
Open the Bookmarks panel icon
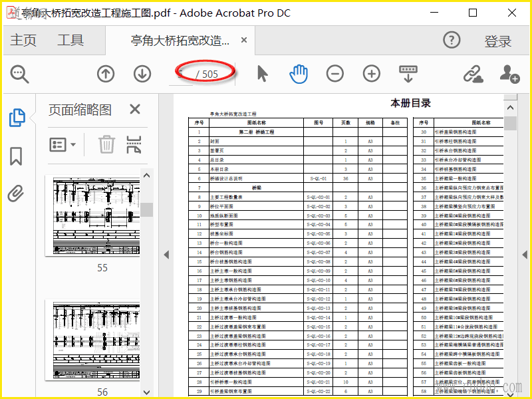16,156
